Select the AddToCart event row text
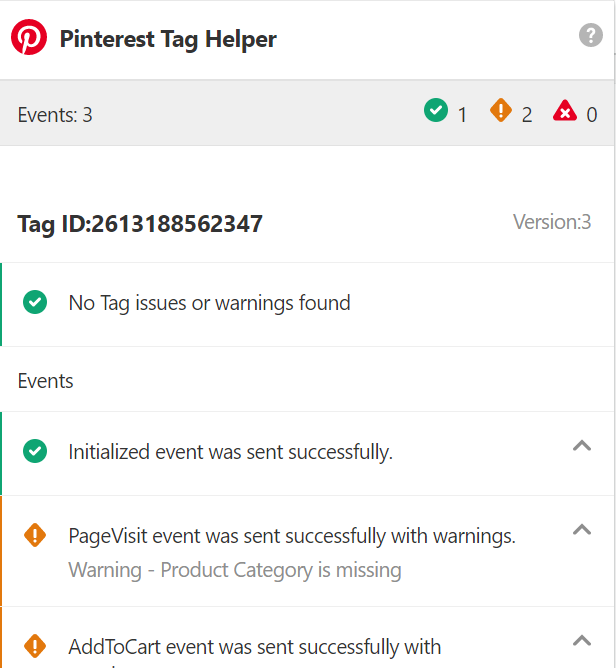 click(254, 646)
